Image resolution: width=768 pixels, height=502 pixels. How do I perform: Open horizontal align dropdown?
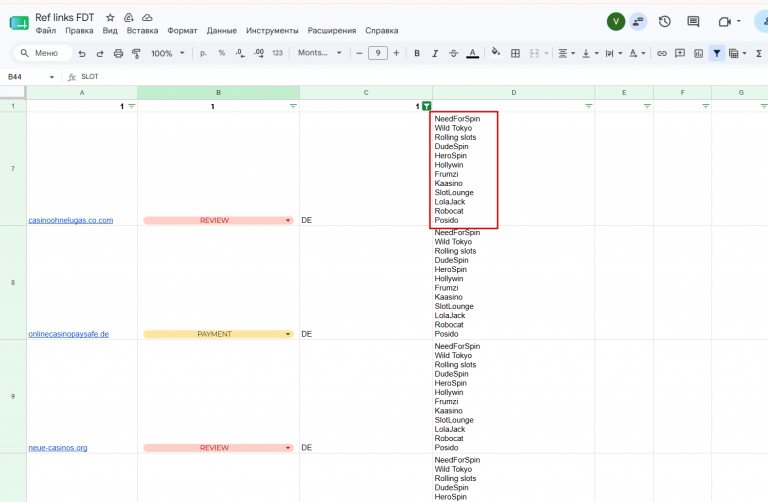pos(567,53)
